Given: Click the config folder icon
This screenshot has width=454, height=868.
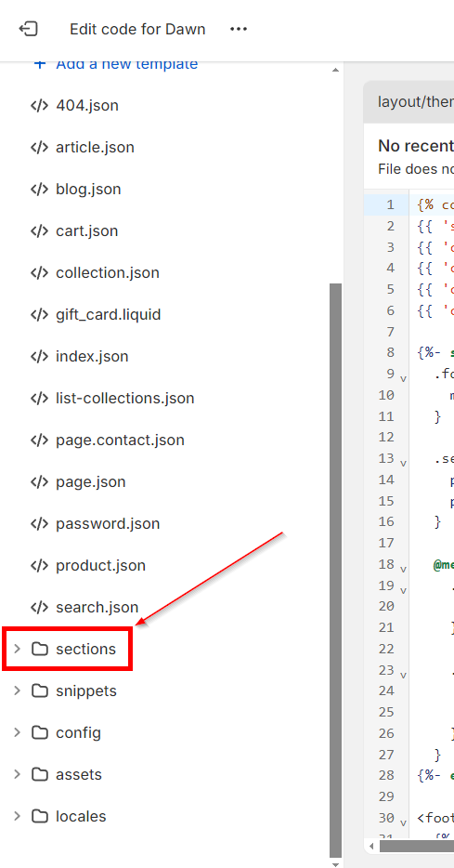Looking at the screenshot, I should [x=40, y=732].
